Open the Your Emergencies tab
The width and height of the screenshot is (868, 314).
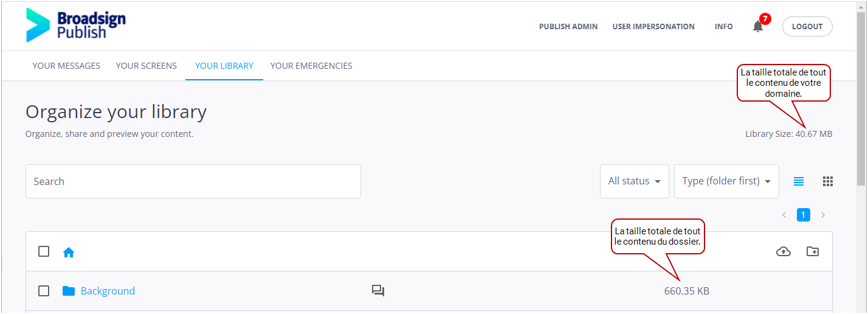click(311, 66)
